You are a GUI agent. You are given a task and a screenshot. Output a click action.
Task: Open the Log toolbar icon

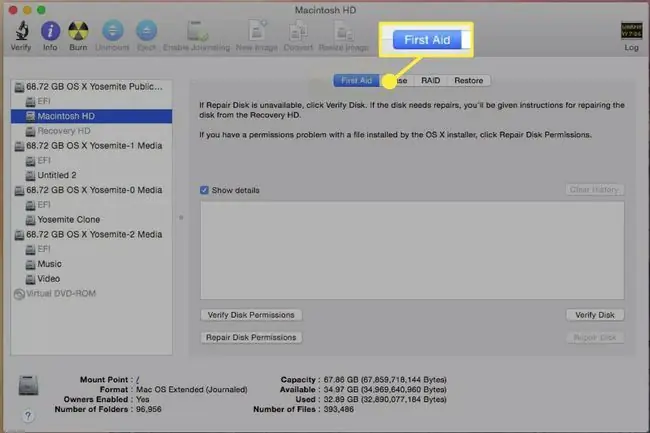(x=631, y=31)
